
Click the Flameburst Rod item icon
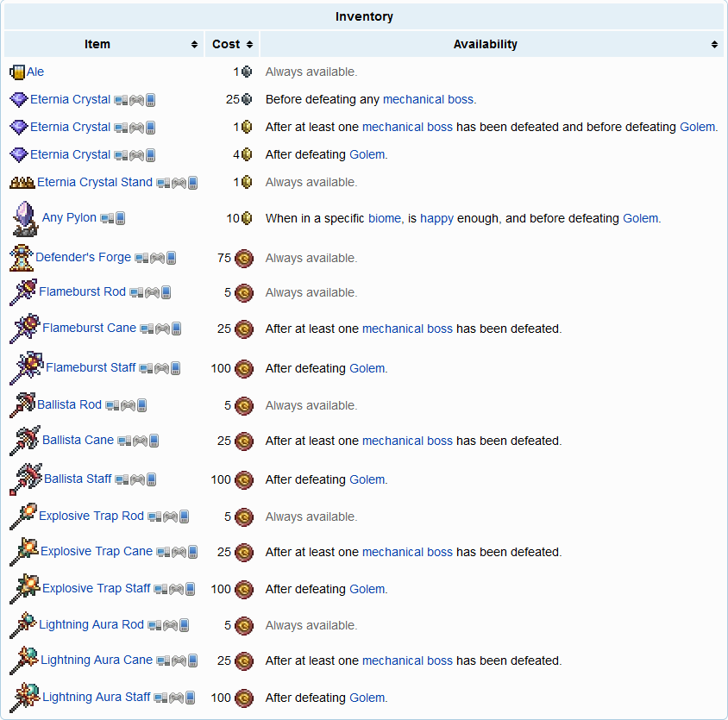(23, 292)
